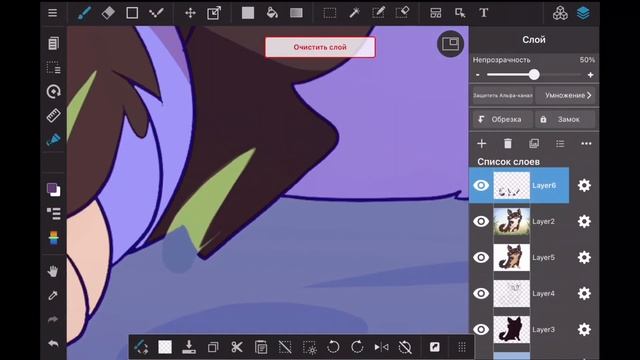Toggle visibility of Layer3
640x360 pixels.
481,329
